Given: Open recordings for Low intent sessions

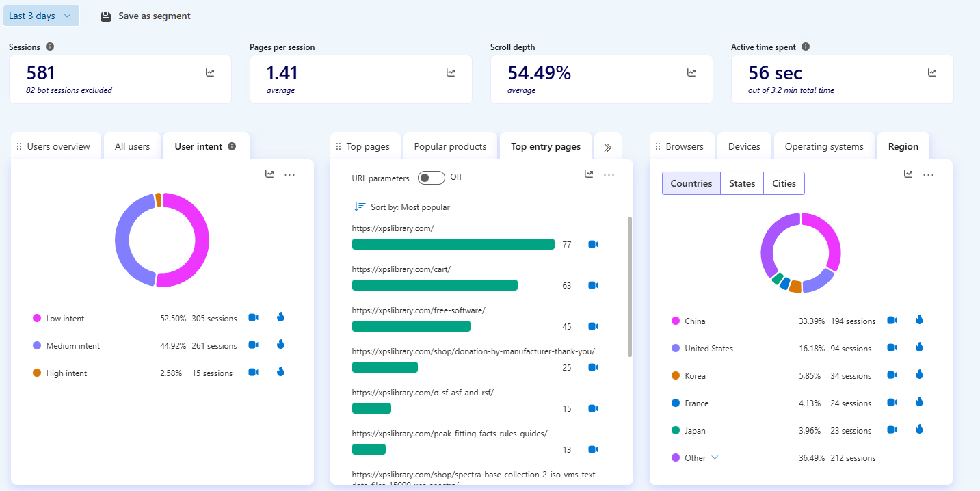Looking at the screenshot, I should tap(253, 318).
